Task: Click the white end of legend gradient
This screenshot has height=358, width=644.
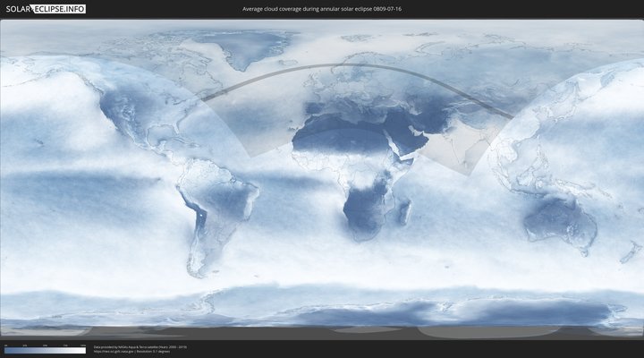Action: click(82, 350)
